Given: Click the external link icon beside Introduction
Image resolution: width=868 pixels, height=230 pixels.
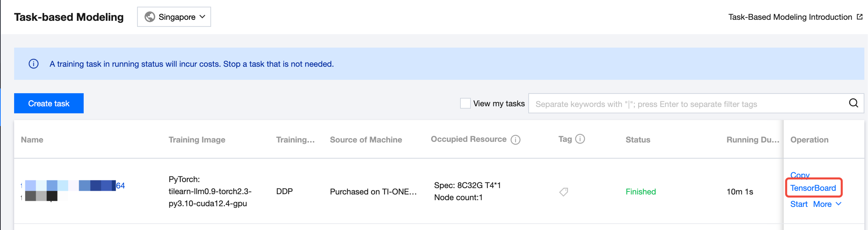Looking at the screenshot, I should pyautogui.click(x=859, y=17).
